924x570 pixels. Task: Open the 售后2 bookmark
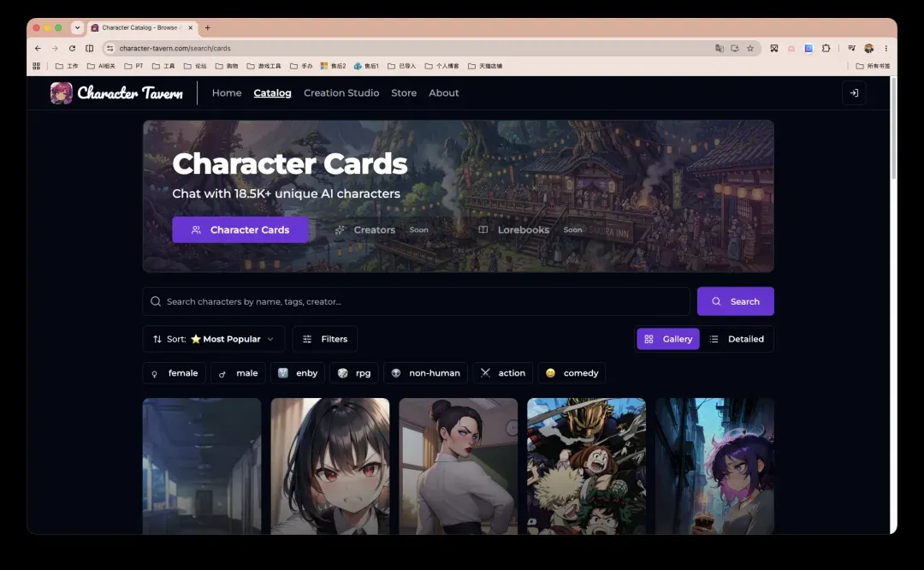click(333, 66)
